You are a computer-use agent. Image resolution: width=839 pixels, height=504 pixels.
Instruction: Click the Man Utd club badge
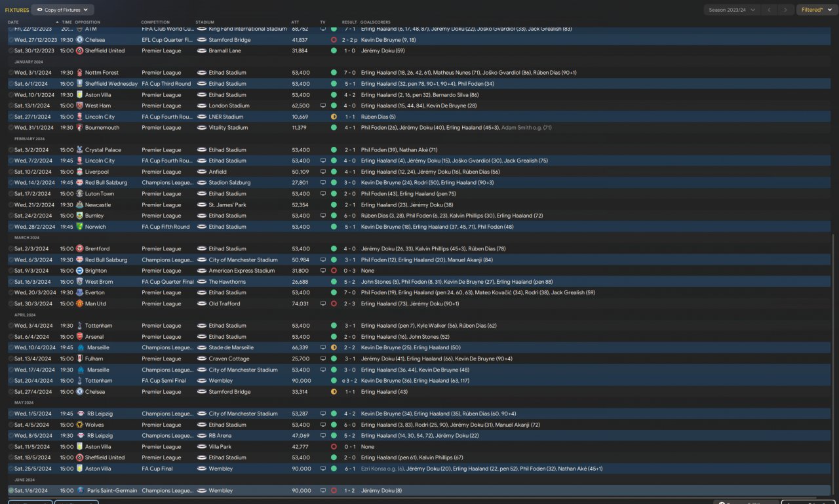click(x=79, y=303)
